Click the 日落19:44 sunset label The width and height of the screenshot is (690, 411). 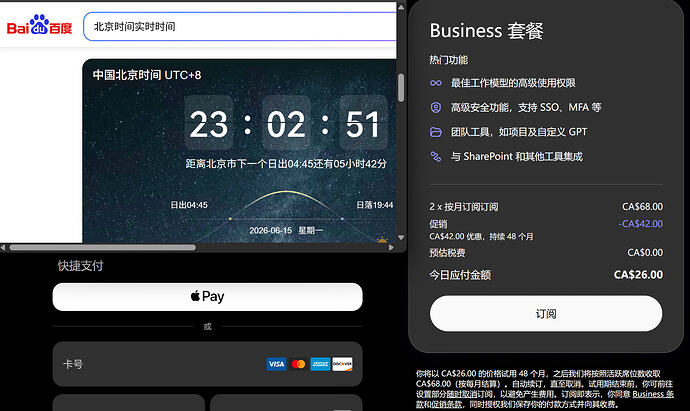pyautogui.click(x=374, y=205)
